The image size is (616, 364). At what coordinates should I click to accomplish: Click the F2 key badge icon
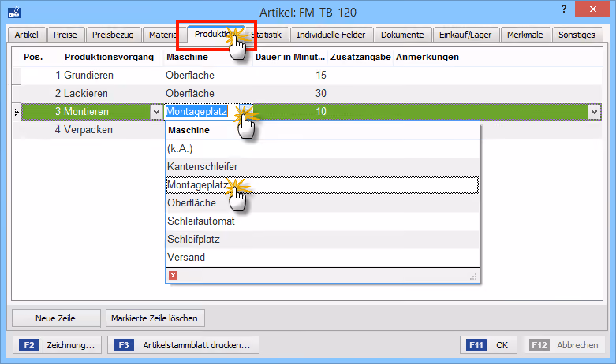click(x=29, y=345)
